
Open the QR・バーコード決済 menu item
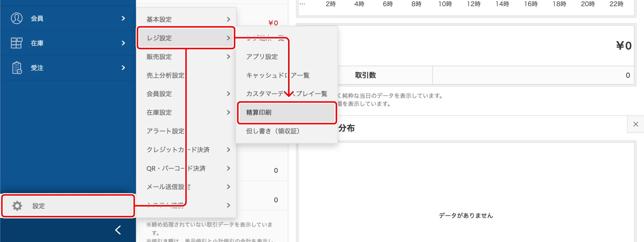click(186, 168)
